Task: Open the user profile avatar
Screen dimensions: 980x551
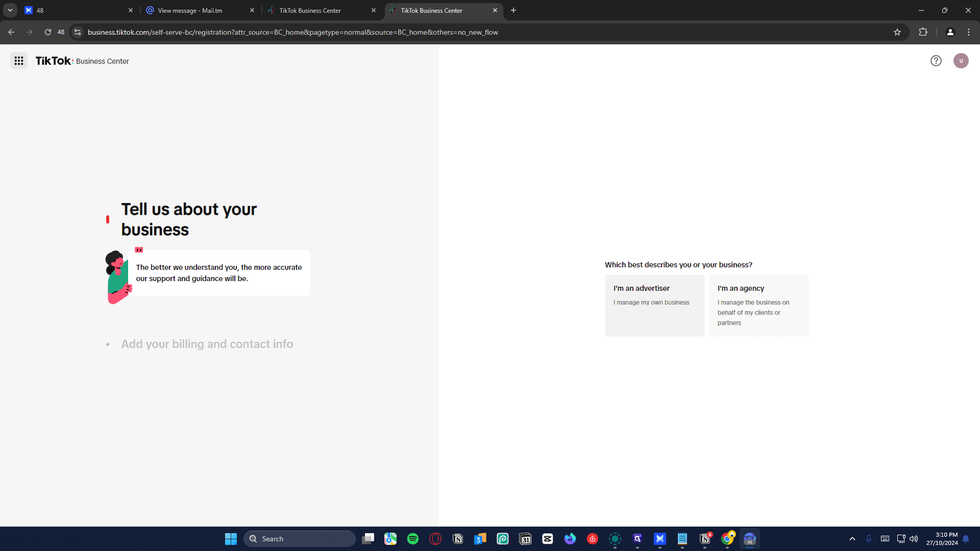Action: (x=961, y=61)
